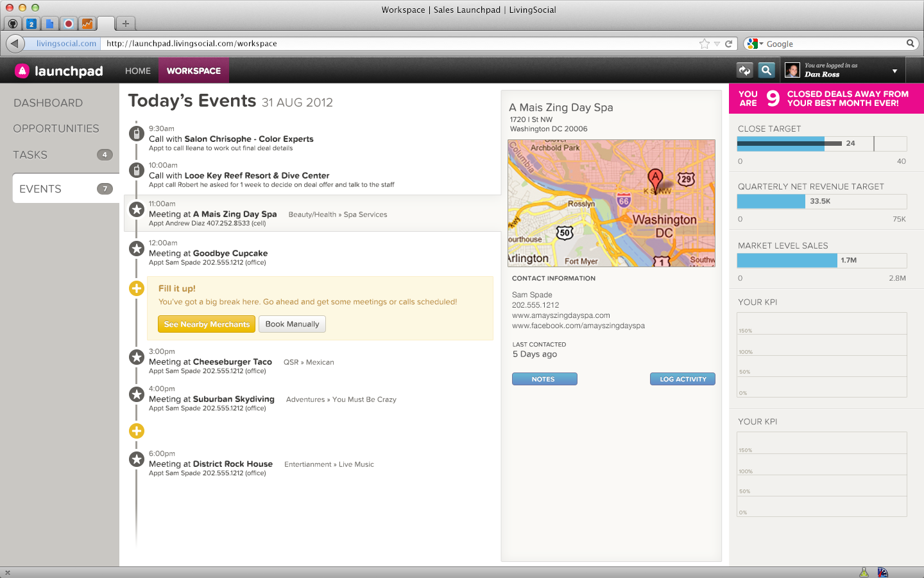The width and height of the screenshot is (924, 578).
Task: Click the green flask icon in status bar
Action: (x=864, y=572)
